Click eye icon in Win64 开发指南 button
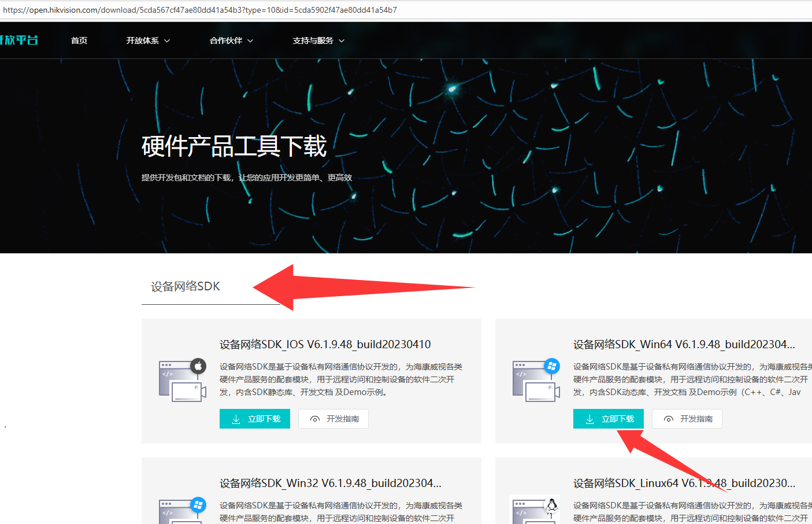812x524 pixels. tap(668, 419)
